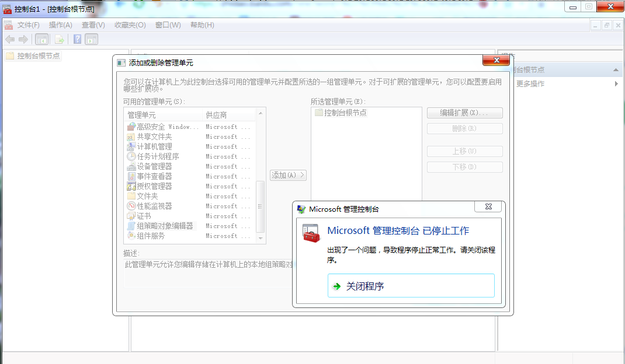Select 证书 snap-in icon

(x=131, y=216)
